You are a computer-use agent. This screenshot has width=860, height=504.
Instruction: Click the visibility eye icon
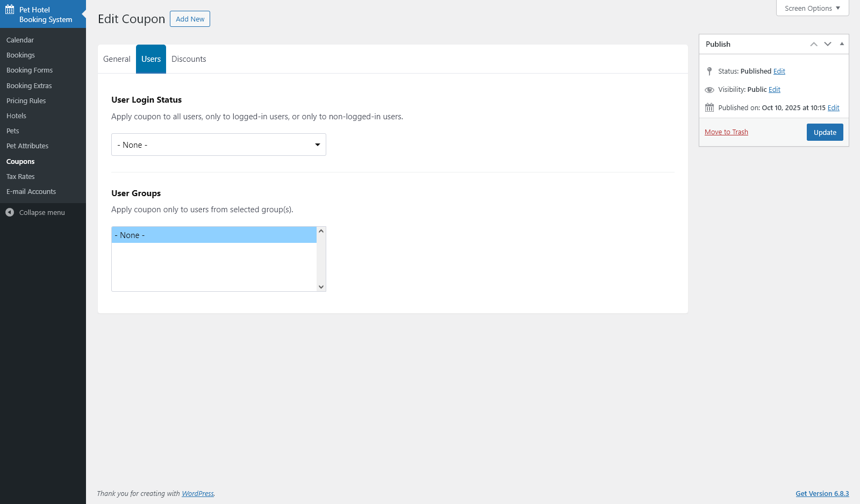pos(709,90)
